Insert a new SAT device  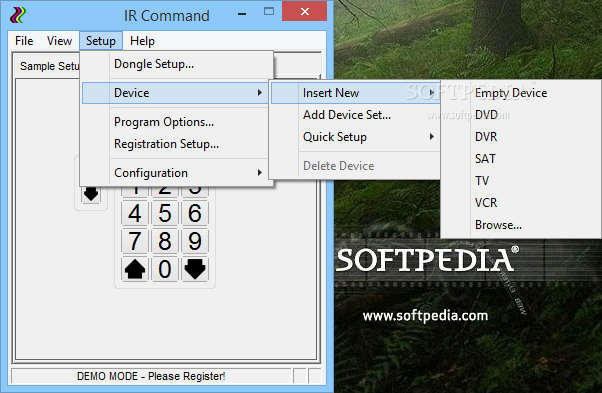[521, 159]
